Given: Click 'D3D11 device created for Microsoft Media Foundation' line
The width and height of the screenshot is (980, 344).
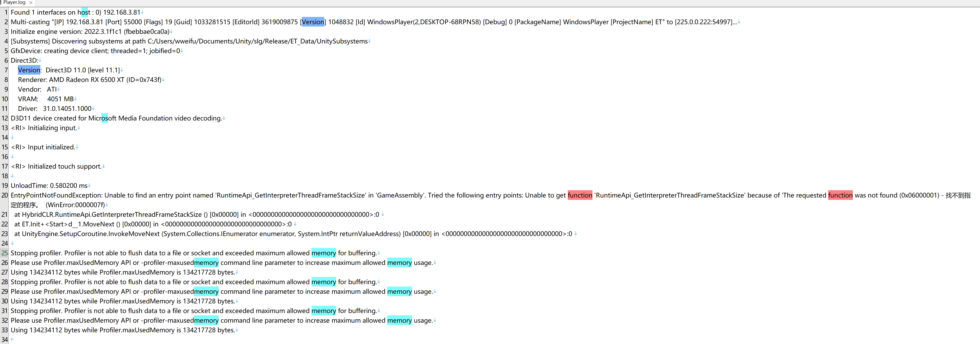Looking at the screenshot, I should click(116, 119).
